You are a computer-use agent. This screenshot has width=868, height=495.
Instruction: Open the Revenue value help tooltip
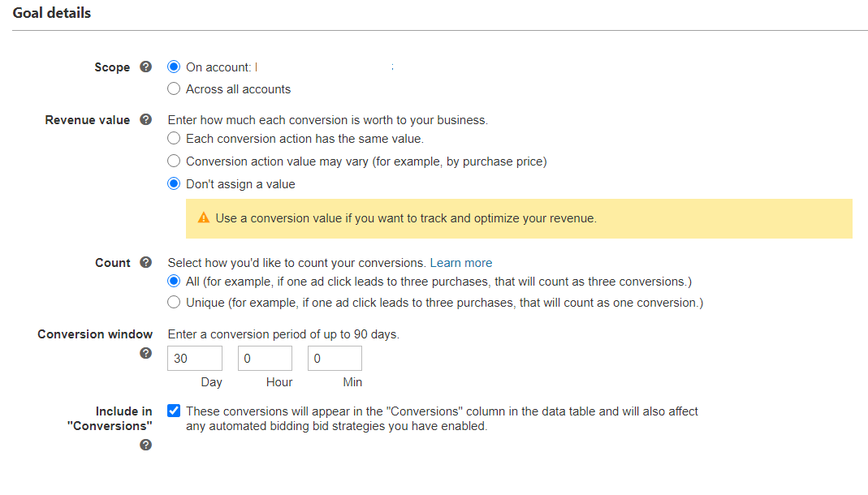coord(145,119)
